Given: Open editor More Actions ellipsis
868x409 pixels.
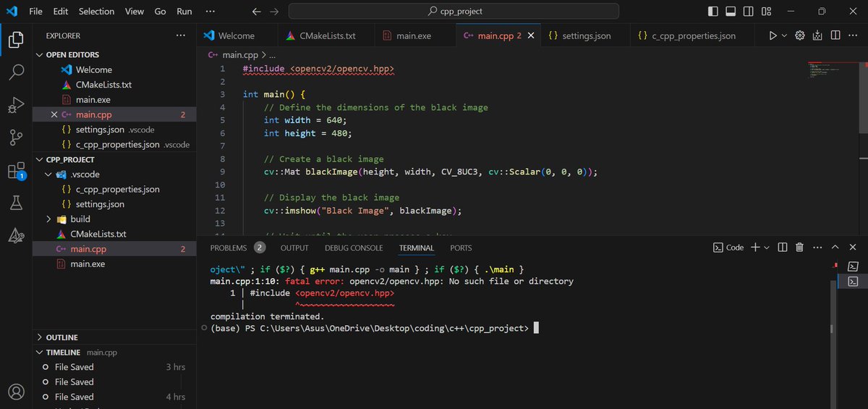Looking at the screenshot, I should (x=852, y=35).
